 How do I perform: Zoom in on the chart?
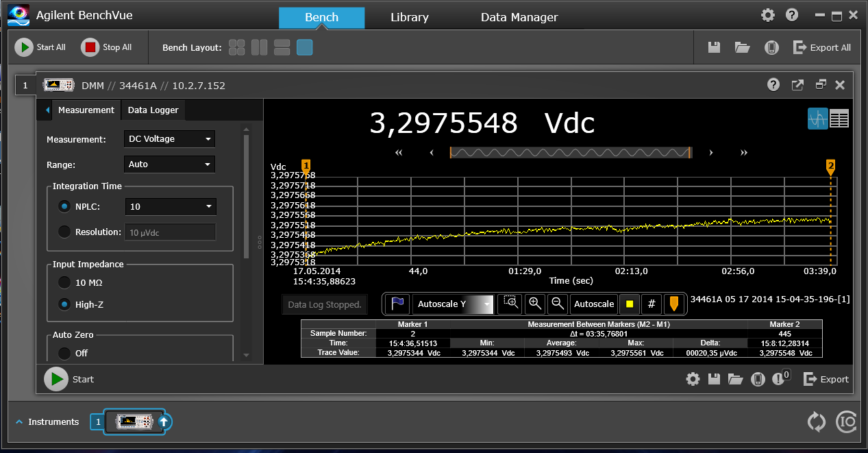click(535, 304)
